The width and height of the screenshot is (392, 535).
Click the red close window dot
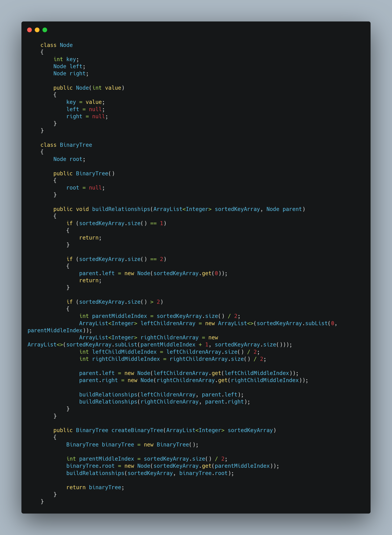tap(29, 30)
